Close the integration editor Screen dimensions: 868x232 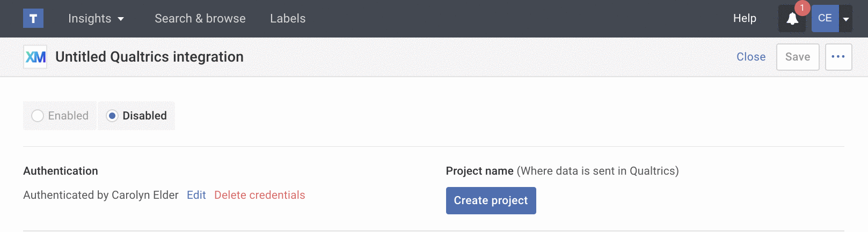point(750,57)
